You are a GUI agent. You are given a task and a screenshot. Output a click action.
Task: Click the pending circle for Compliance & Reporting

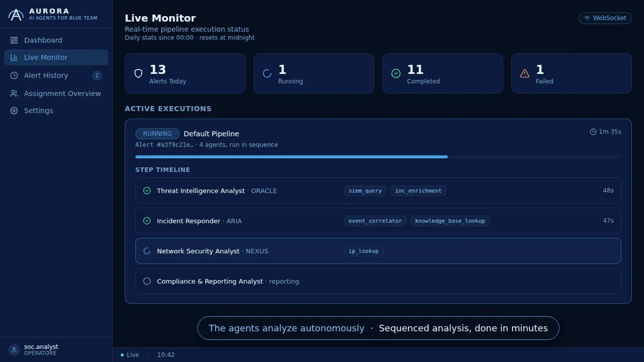tap(147, 282)
